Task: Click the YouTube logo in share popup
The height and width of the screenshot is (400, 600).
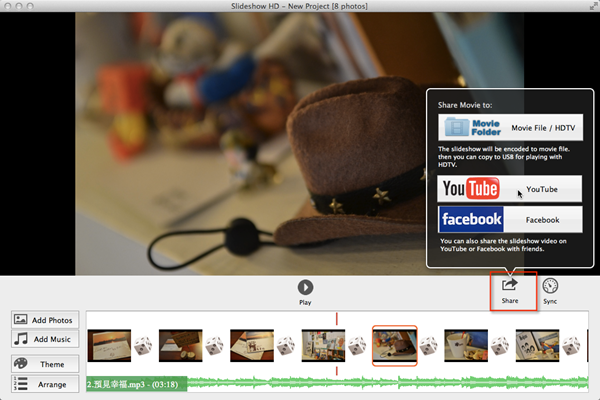Action: pyautogui.click(x=471, y=188)
